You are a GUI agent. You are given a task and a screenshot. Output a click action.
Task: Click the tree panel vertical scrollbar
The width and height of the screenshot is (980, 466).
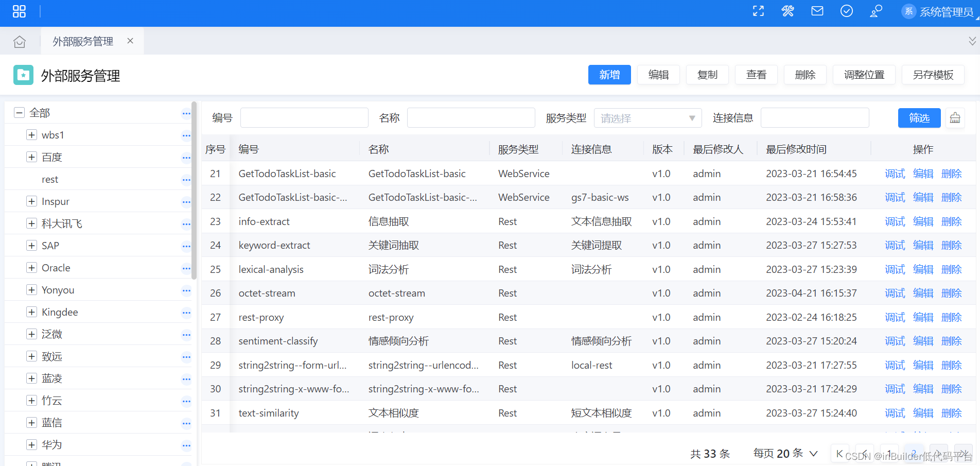(194, 191)
